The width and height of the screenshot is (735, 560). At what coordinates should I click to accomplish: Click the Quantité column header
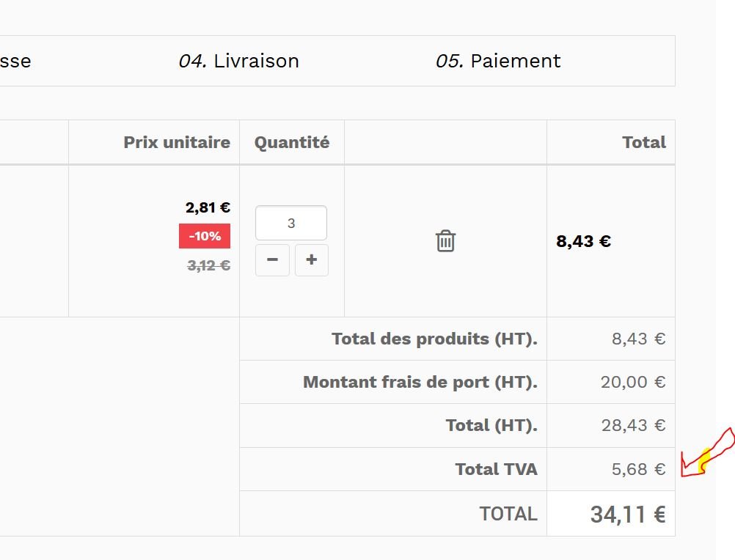point(292,142)
